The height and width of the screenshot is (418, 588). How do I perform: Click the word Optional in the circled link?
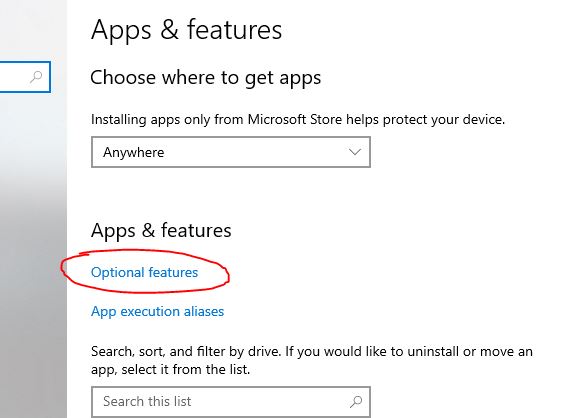click(117, 273)
